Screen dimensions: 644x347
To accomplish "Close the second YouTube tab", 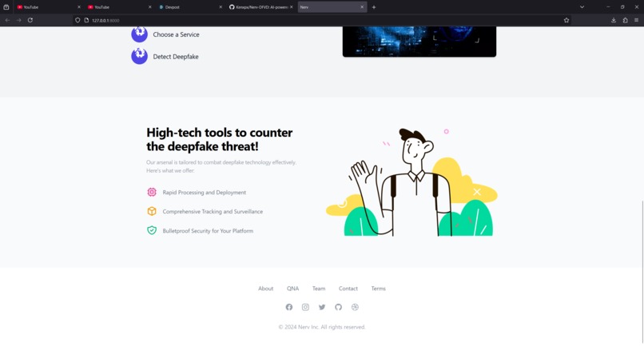I will pyautogui.click(x=149, y=7).
